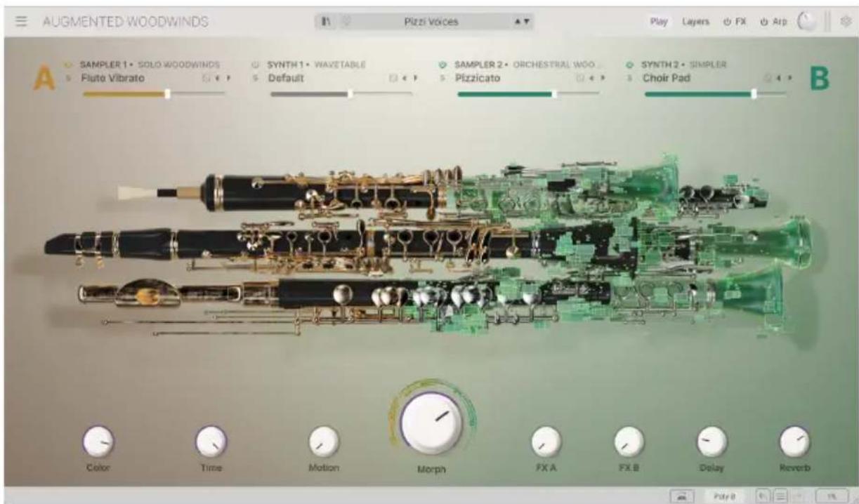Click the large Morph knob
The image size is (859, 504).
pyautogui.click(x=431, y=423)
